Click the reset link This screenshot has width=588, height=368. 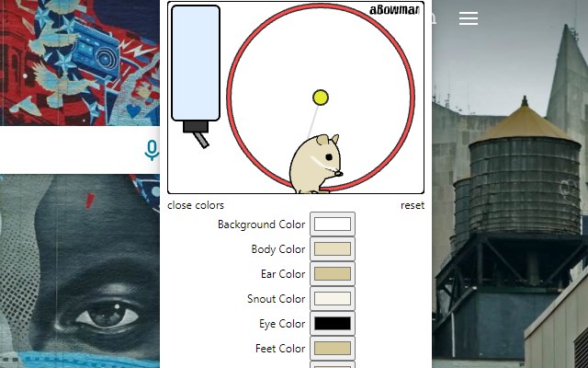(413, 205)
